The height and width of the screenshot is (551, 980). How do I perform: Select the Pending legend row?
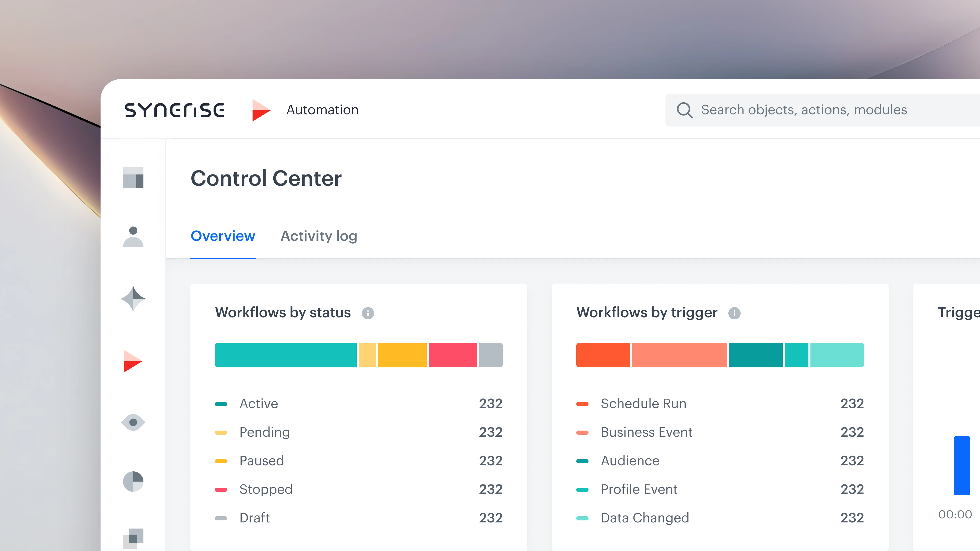tap(359, 432)
